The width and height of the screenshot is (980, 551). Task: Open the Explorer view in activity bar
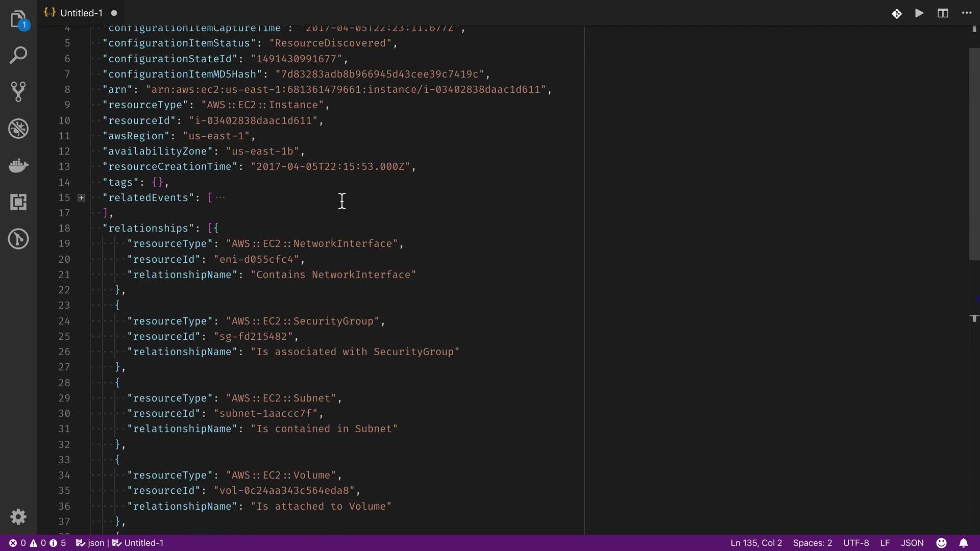coord(18,19)
